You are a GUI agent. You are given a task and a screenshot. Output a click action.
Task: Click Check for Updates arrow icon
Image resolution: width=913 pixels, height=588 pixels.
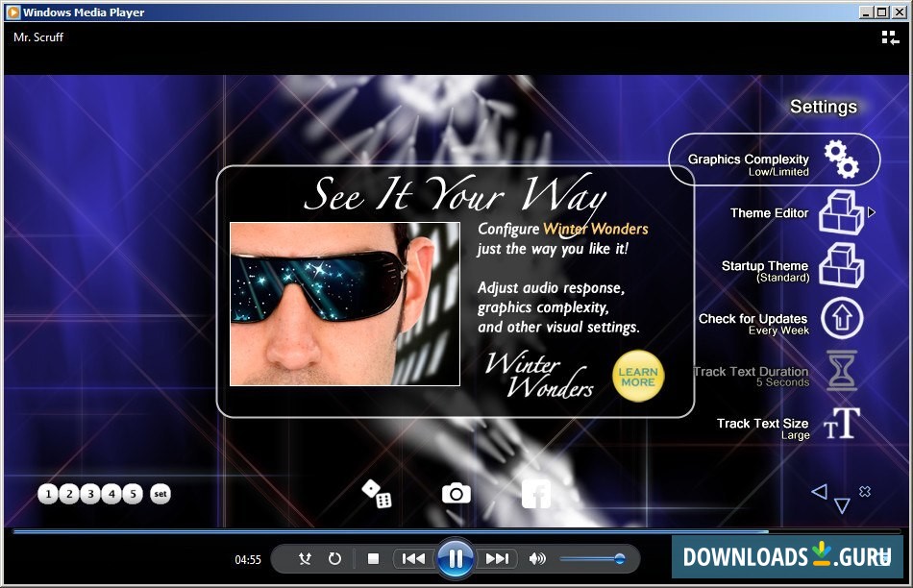pyautogui.click(x=841, y=318)
